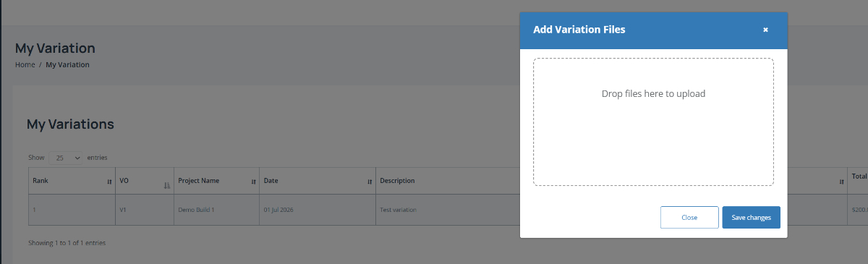
Task: Go to Home via the breadcrumb
Action: coord(25,64)
